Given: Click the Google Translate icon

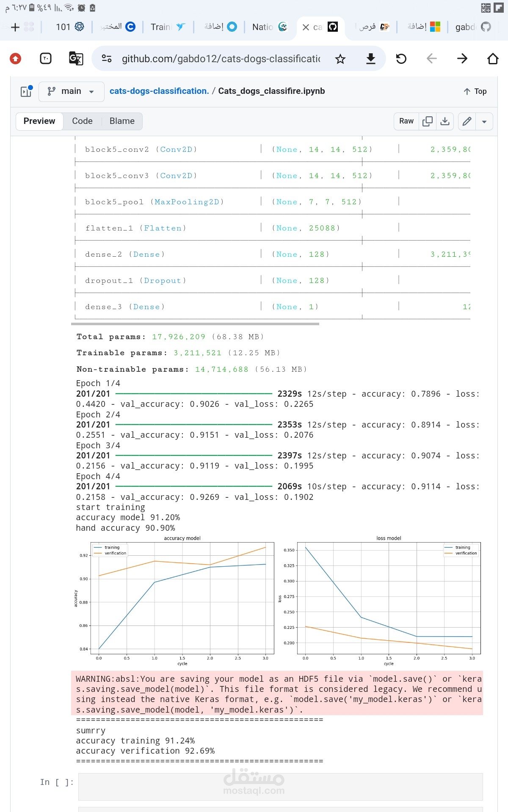Looking at the screenshot, I should click(76, 58).
